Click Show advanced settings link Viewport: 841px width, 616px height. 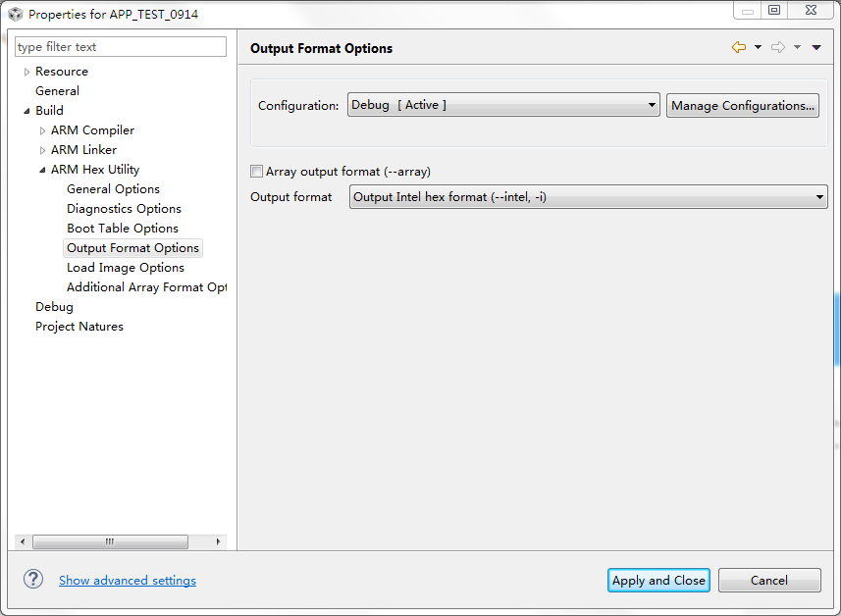point(128,581)
